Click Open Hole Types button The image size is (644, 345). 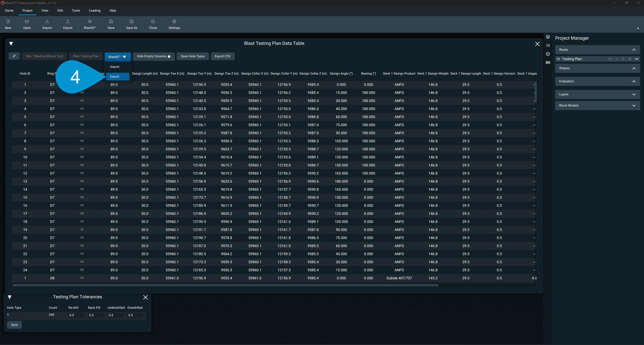[x=193, y=56]
